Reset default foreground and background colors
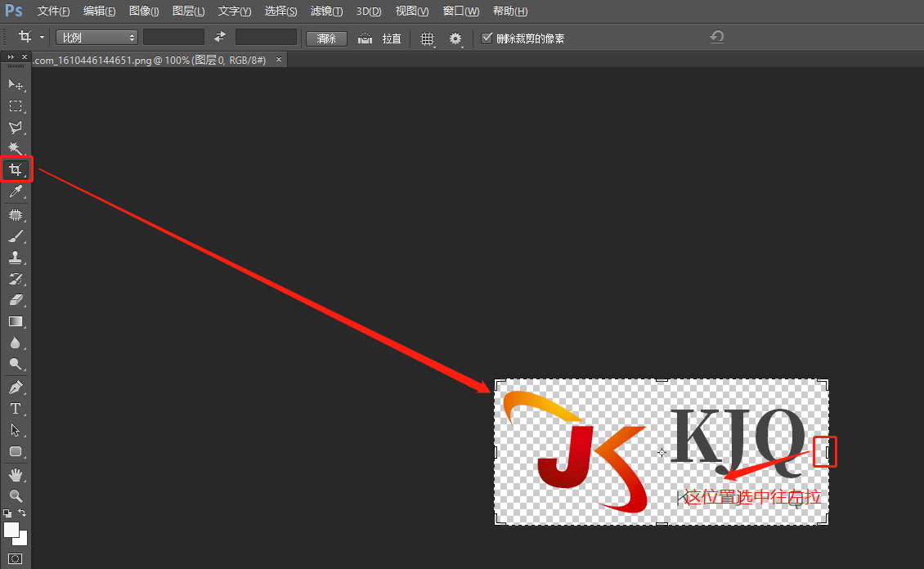The width and height of the screenshot is (924, 569). 7,513
